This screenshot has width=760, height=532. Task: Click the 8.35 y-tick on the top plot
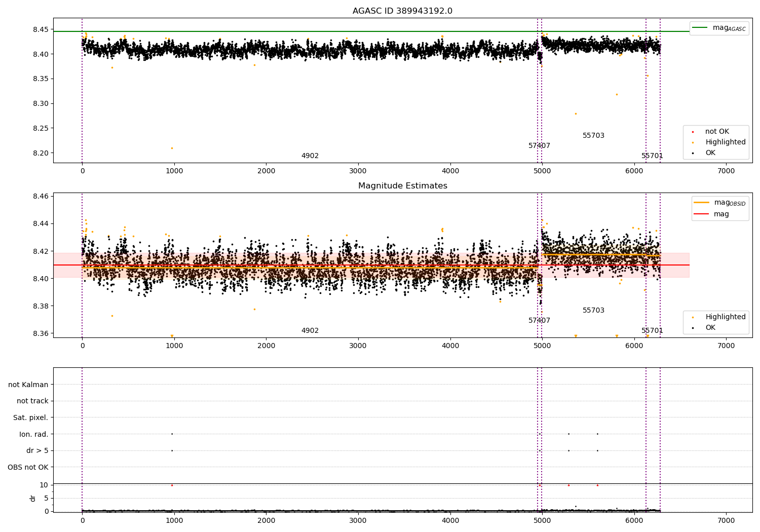click(x=40, y=79)
